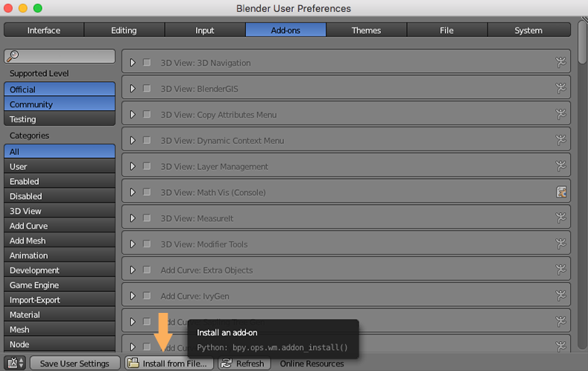Click the add-on search field

[60, 56]
